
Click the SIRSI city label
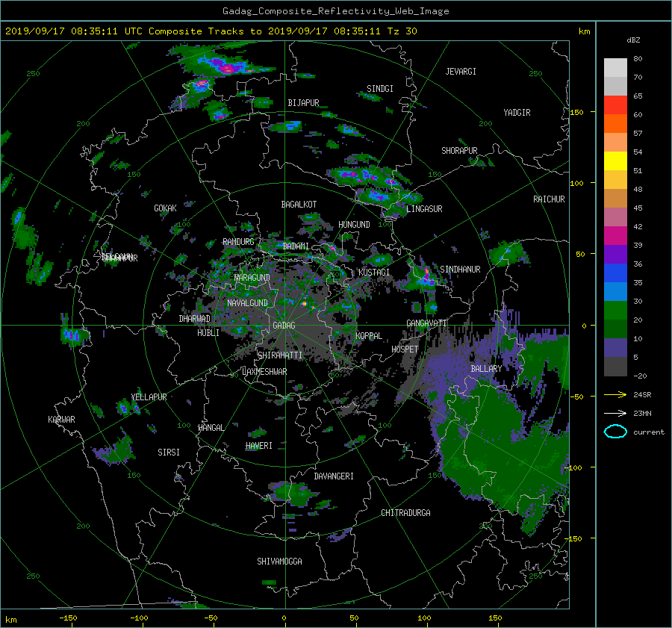[169, 453]
